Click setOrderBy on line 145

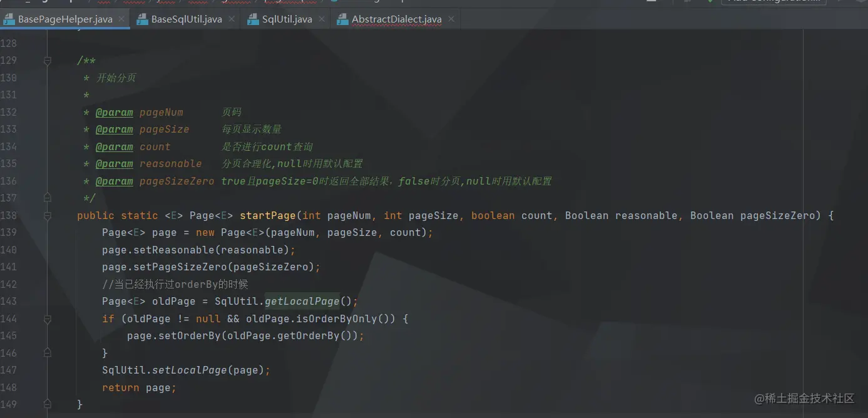186,336
